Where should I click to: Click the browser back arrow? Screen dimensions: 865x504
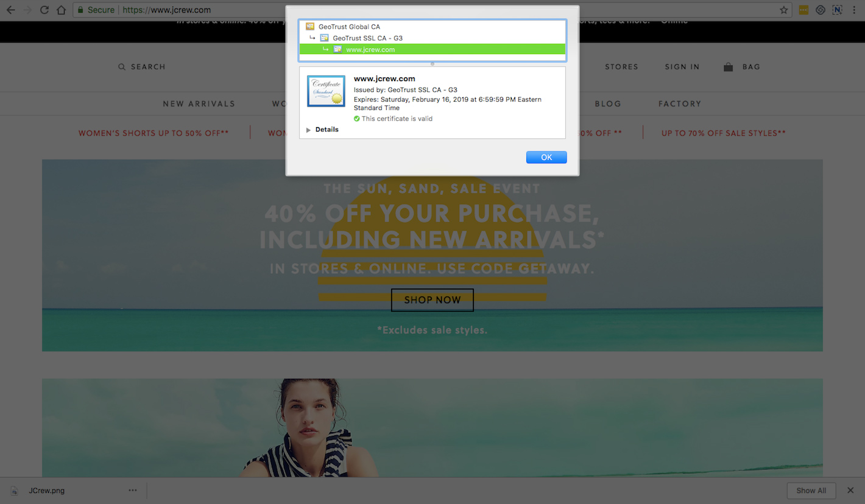[10, 10]
